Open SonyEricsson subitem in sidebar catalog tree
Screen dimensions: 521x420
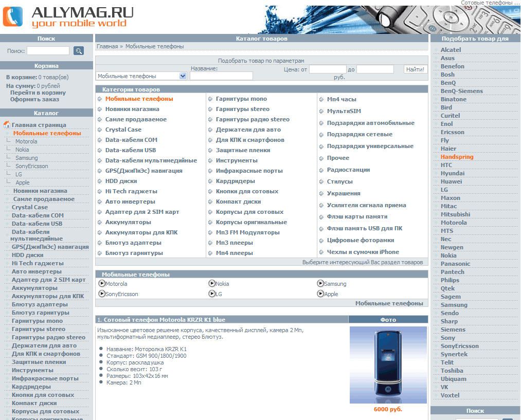pos(31,166)
